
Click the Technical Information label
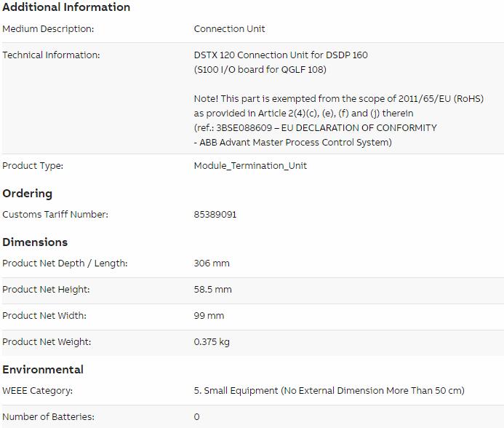click(x=51, y=55)
